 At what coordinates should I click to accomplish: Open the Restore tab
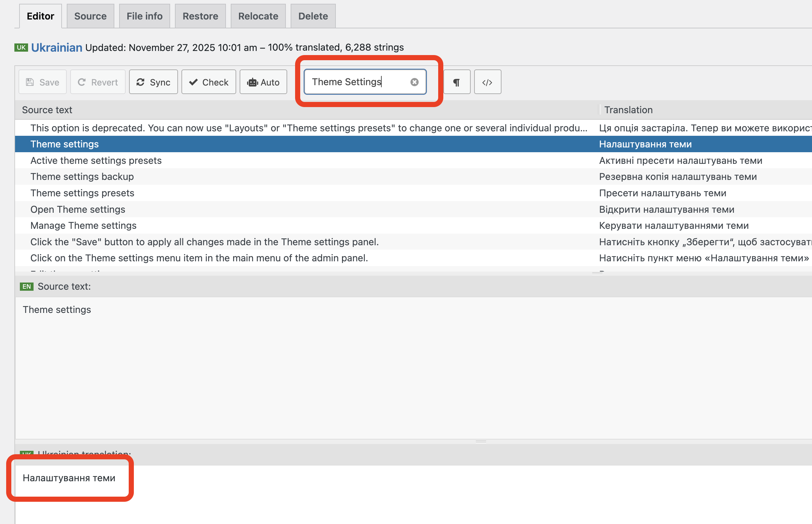(200, 16)
